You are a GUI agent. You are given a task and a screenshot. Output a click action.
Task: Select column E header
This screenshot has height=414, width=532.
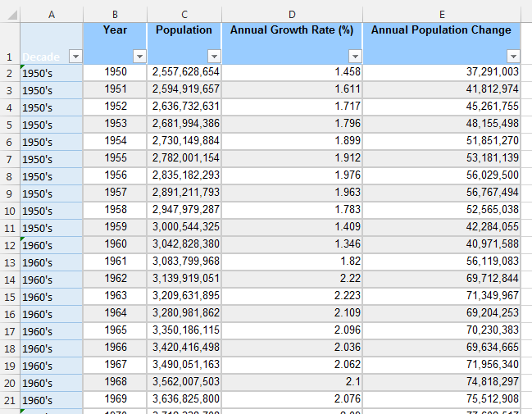(x=442, y=15)
